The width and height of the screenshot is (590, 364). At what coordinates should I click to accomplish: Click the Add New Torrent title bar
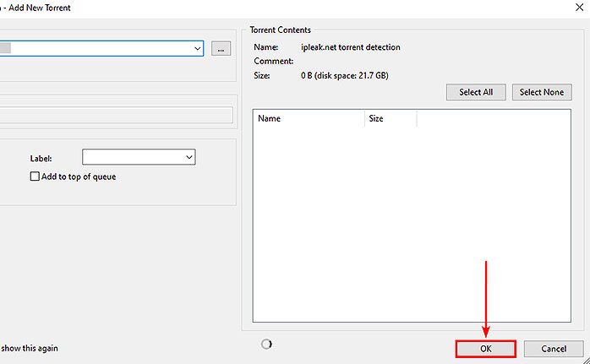[254, 8]
